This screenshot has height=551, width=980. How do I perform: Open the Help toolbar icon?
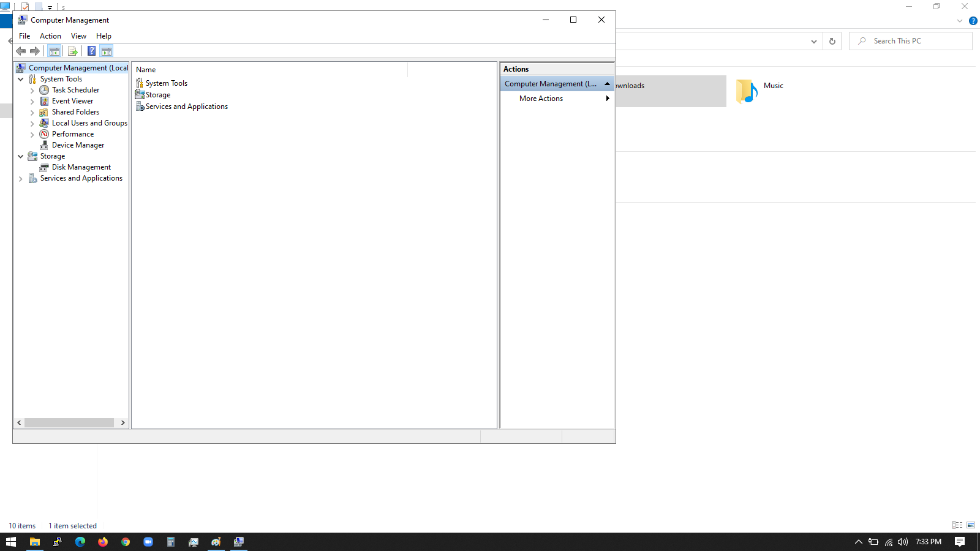(x=91, y=51)
